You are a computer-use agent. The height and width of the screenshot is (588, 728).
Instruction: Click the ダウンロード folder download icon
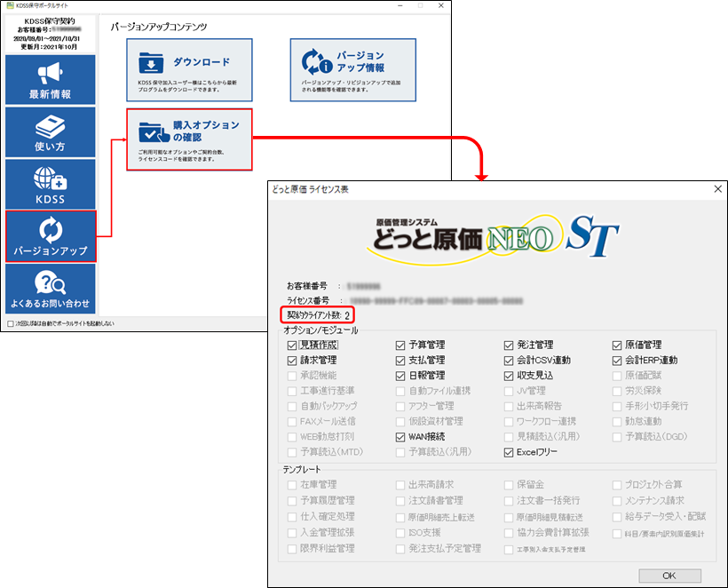pyautogui.click(x=151, y=63)
